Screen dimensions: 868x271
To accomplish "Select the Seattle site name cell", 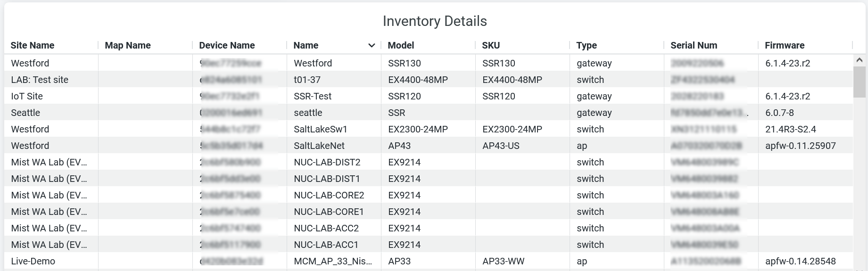I will click(25, 113).
